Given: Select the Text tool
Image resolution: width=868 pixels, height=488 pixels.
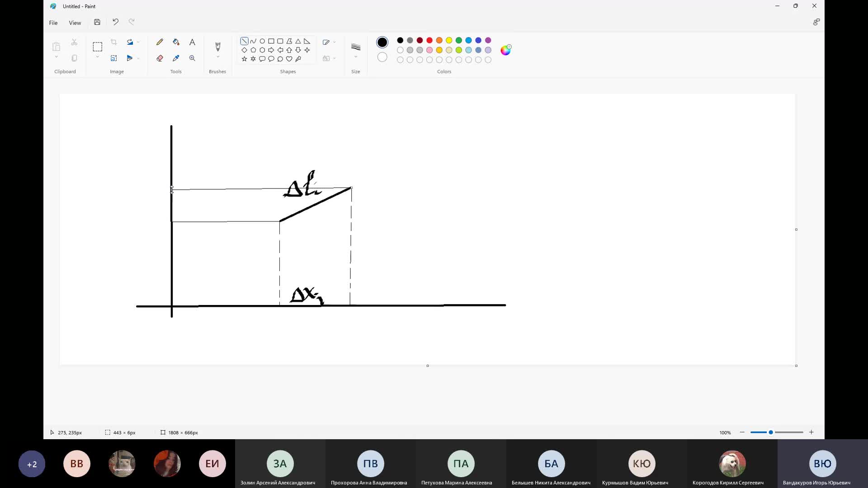Looking at the screenshot, I should click(x=192, y=42).
